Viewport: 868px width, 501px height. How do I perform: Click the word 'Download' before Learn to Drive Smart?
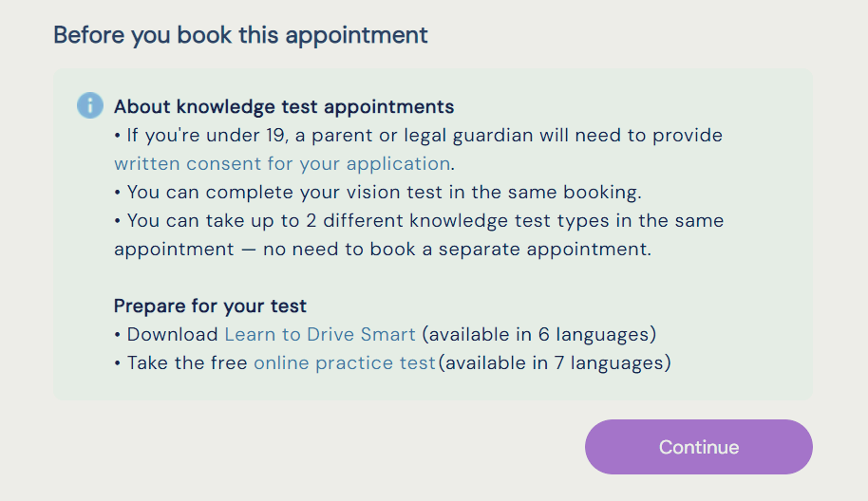tap(173, 335)
